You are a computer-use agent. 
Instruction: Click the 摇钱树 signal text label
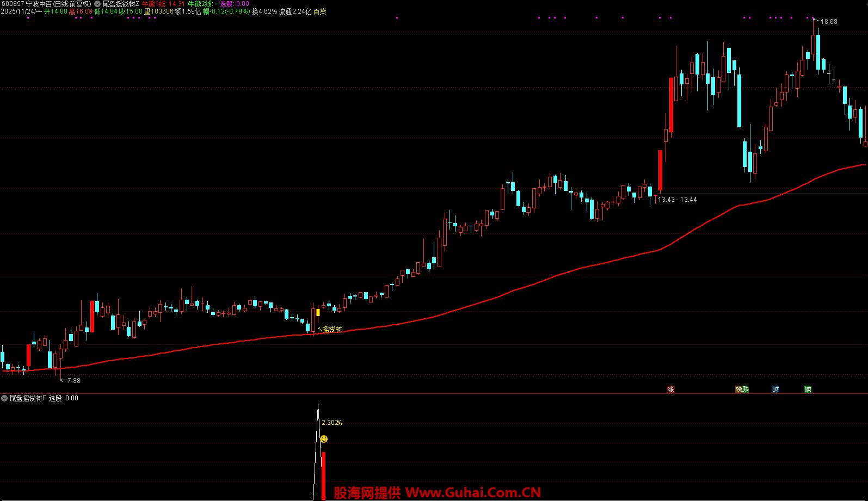click(x=332, y=329)
